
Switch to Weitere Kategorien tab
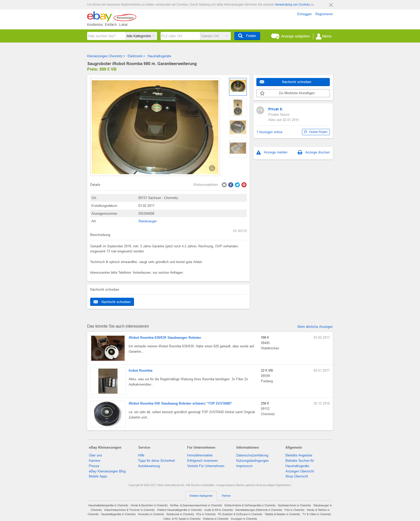click(x=201, y=496)
